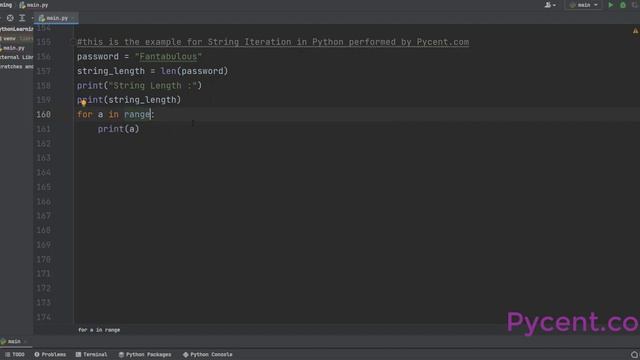Open the Terminal tool window

(91, 354)
